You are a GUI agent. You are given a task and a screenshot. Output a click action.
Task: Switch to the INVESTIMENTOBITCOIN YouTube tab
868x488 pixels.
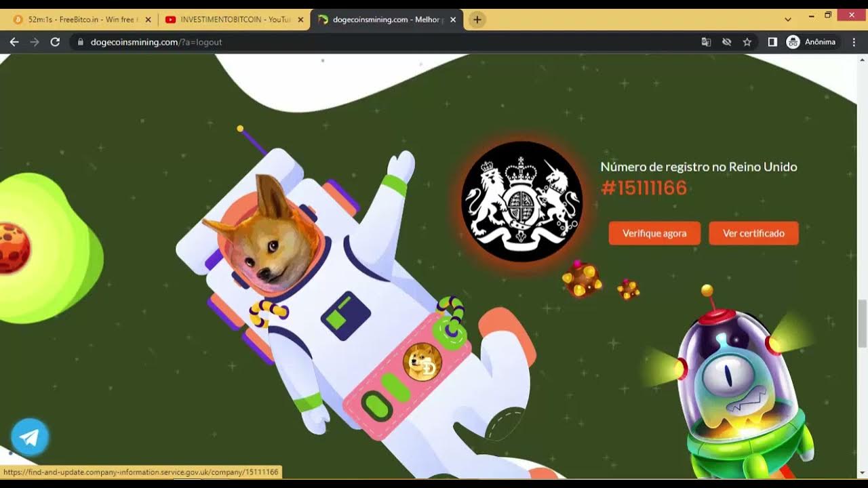pyautogui.click(x=231, y=20)
